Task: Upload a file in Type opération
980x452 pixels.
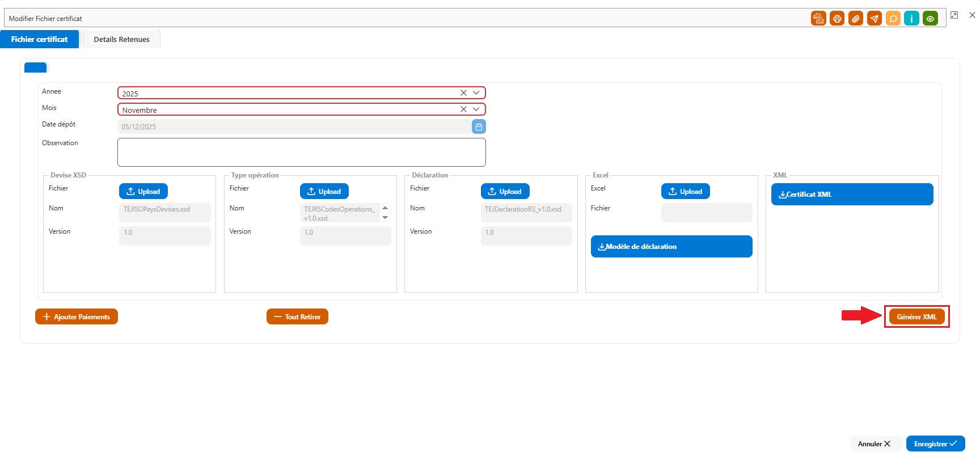Action: pos(324,191)
